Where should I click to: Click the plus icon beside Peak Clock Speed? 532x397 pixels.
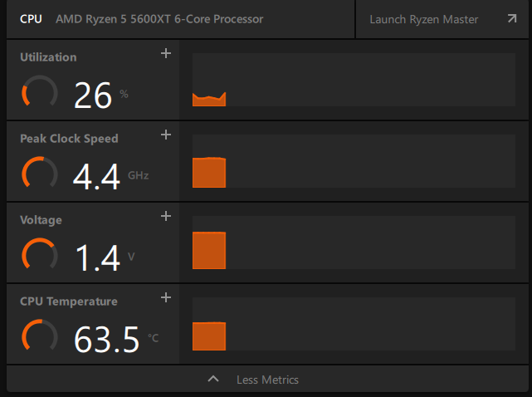165,135
